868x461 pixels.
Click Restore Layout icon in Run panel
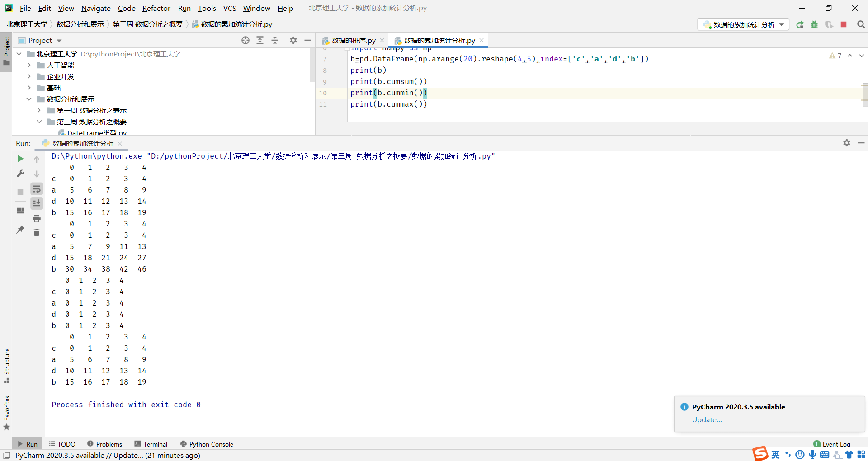[20, 211]
